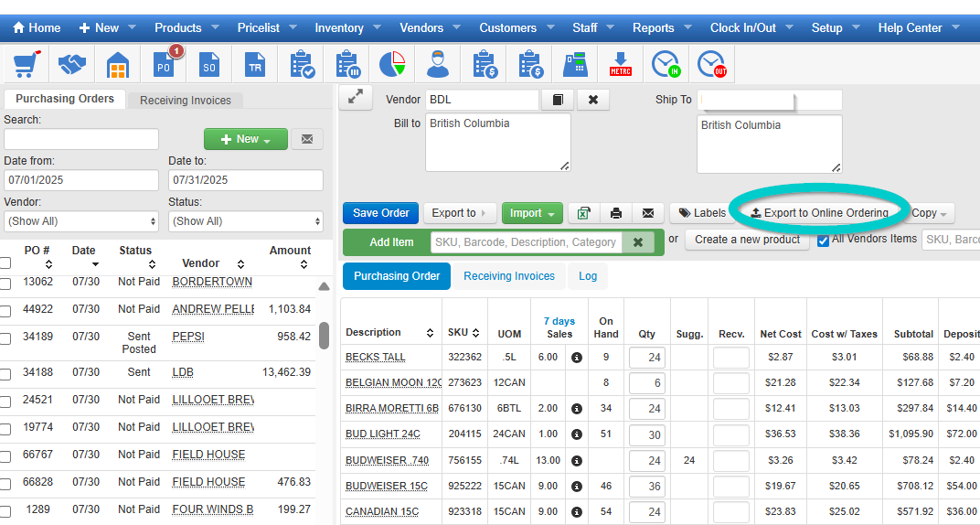
Task: Open the Vendor filter dropdown
Action: pos(81,221)
